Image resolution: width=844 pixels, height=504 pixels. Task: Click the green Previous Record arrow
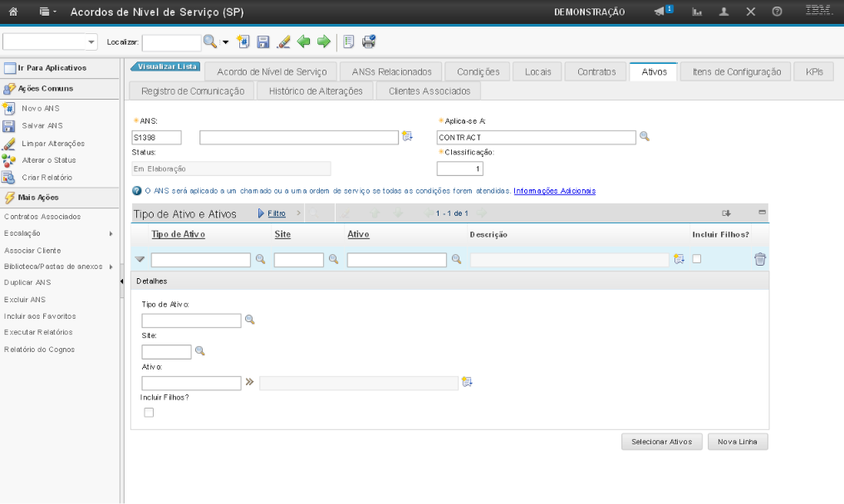(x=304, y=42)
